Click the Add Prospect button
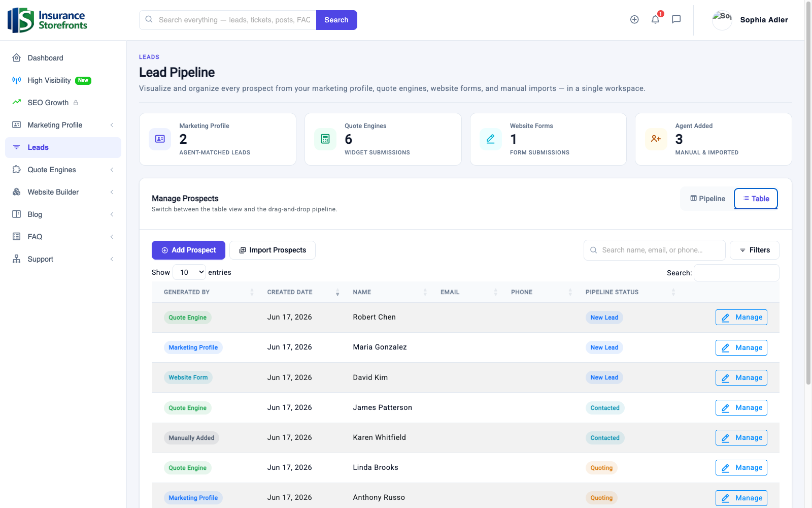812x508 pixels. [x=188, y=250]
